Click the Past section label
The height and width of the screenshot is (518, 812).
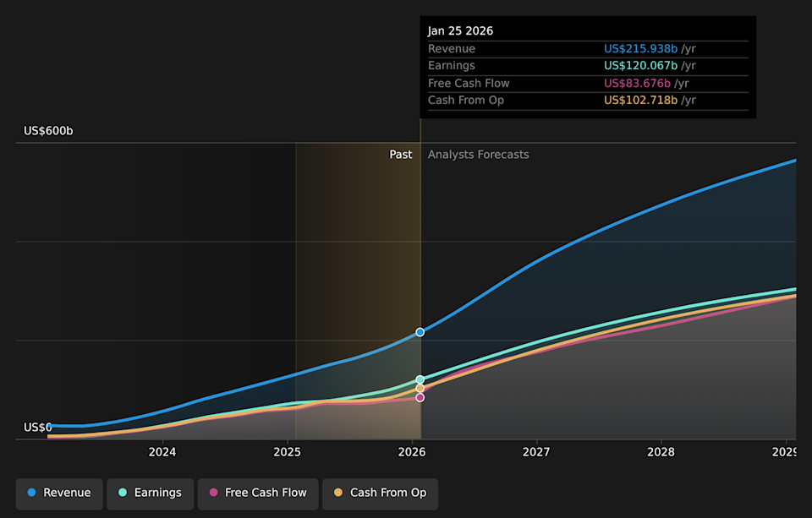pyautogui.click(x=400, y=155)
